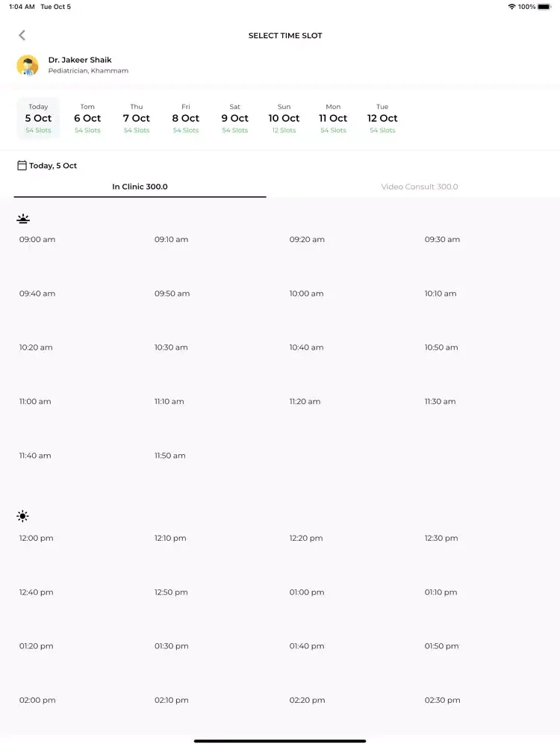Book the 10:00 am slot
Screen dimensions: 560x747
click(x=307, y=294)
